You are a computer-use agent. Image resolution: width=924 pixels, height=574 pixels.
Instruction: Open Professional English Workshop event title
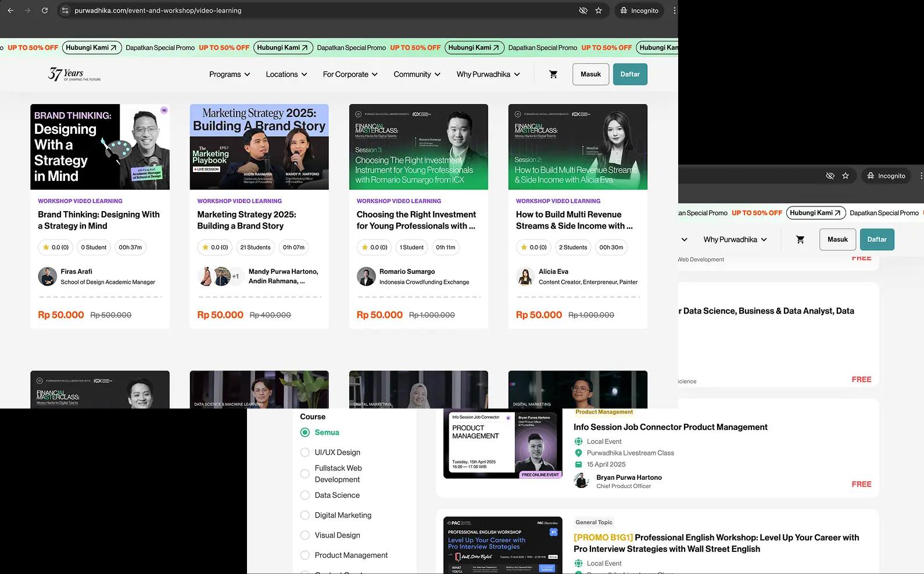click(716, 543)
